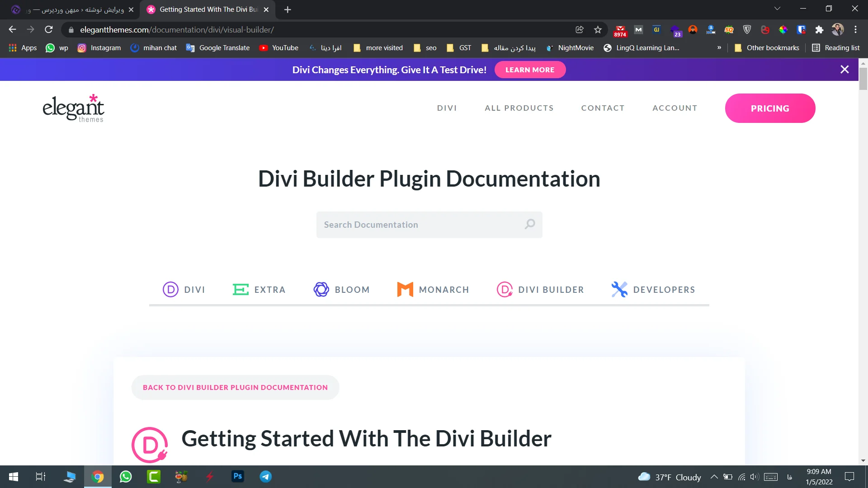Click the LEARN MORE button in banner
Image resolution: width=868 pixels, height=488 pixels.
530,70
